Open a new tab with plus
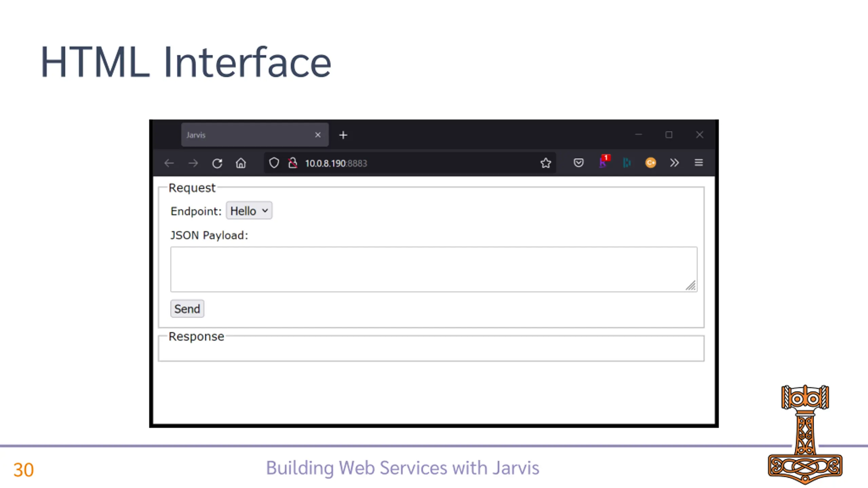Screen dimensions: 868x488 point(343,135)
